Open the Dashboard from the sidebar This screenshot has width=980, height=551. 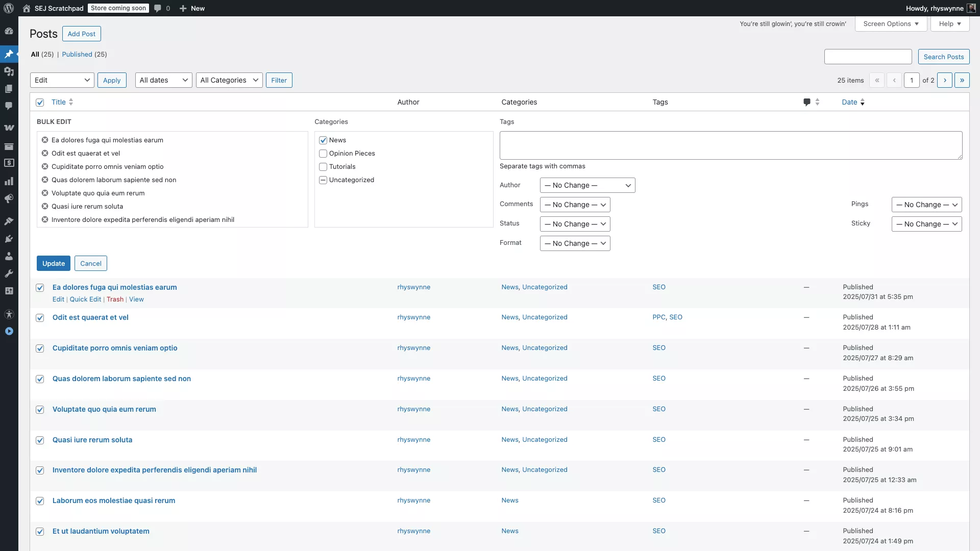click(9, 31)
